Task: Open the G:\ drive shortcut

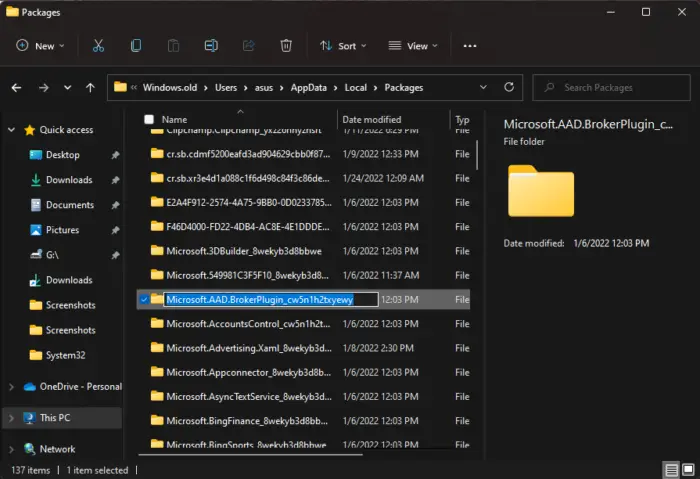Action: [52, 255]
